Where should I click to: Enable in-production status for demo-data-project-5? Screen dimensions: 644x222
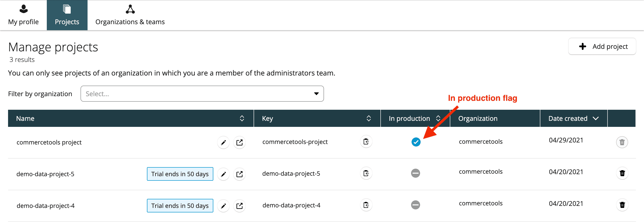point(415,173)
